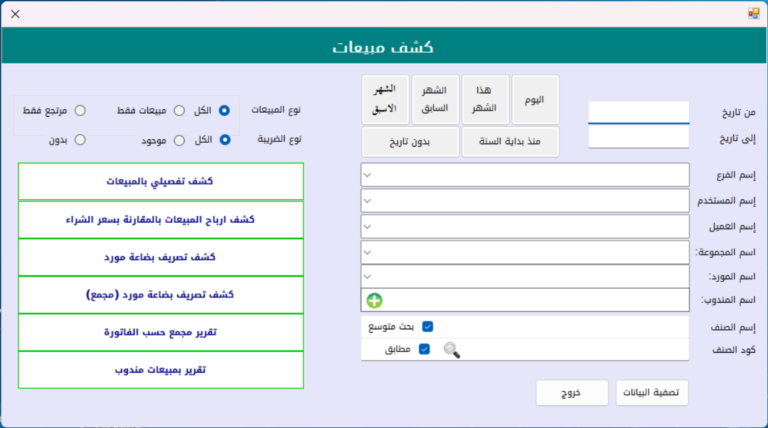Viewport: 768px width, 428px height.
Task: Click the خروج exit button
Action: click(x=571, y=393)
